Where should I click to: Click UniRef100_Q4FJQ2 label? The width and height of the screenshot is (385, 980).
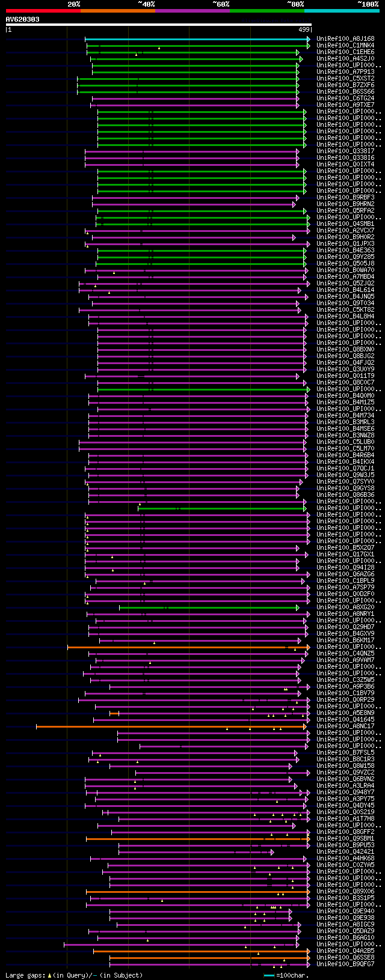tap(345, 362)
